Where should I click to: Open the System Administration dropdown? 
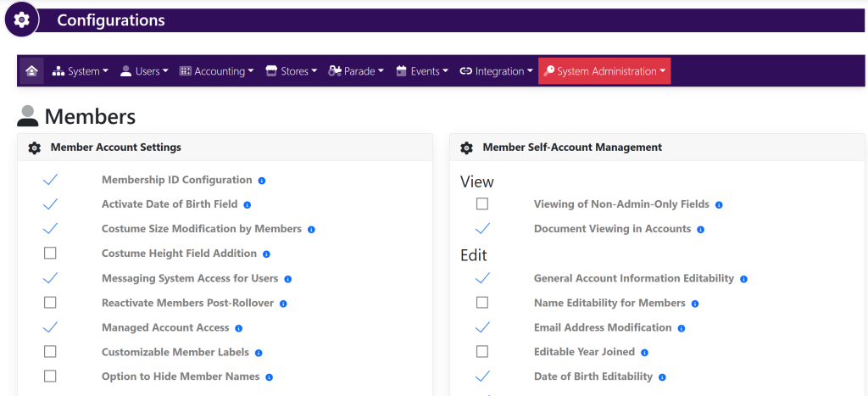point(604,71)
